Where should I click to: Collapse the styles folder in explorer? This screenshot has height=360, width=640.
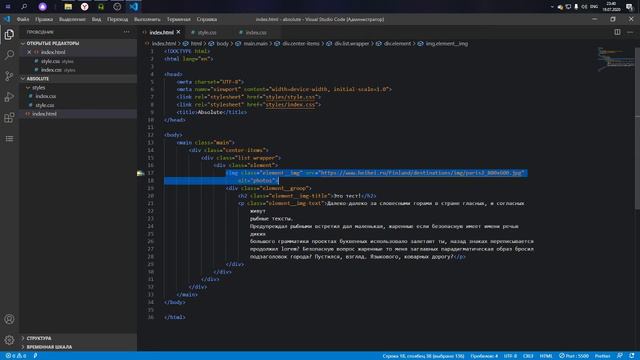coord(38,88)
